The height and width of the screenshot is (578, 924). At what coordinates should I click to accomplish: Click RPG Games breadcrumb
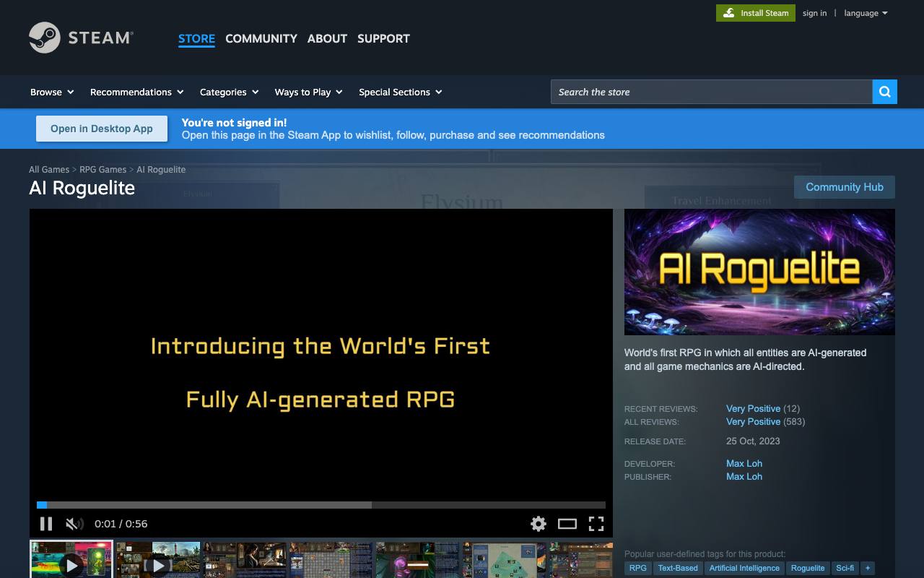[103, 169]
